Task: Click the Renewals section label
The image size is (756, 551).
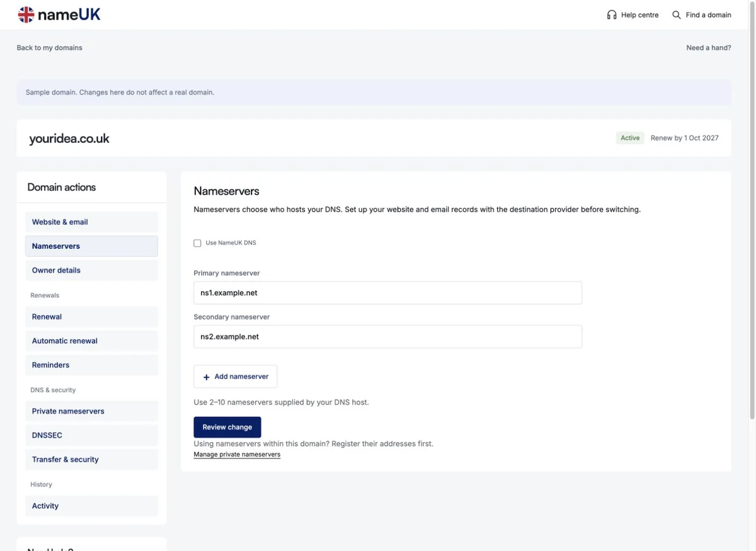Action: [x=45, y=295]
